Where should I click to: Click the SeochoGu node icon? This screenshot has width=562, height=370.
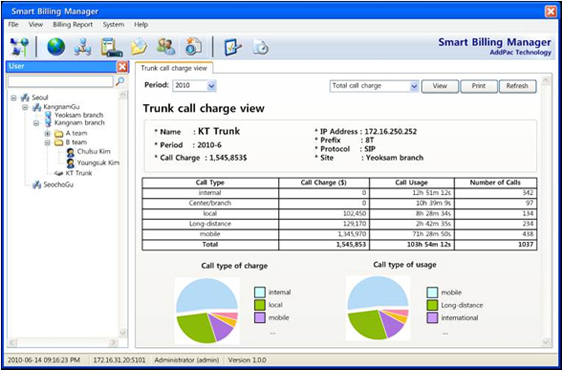click(37, 185)
